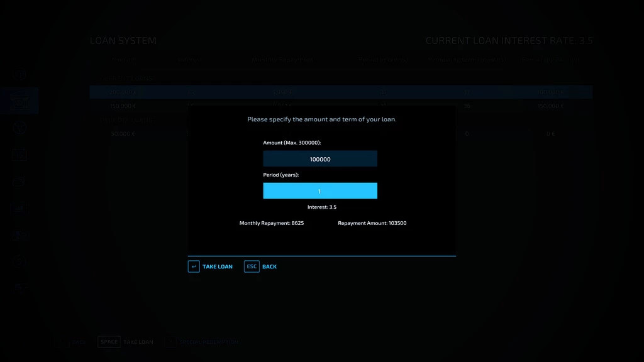Select the Period (years) field showing 1
The width and height of the screenshot is (644, 362).
click(x=320, y=191)
